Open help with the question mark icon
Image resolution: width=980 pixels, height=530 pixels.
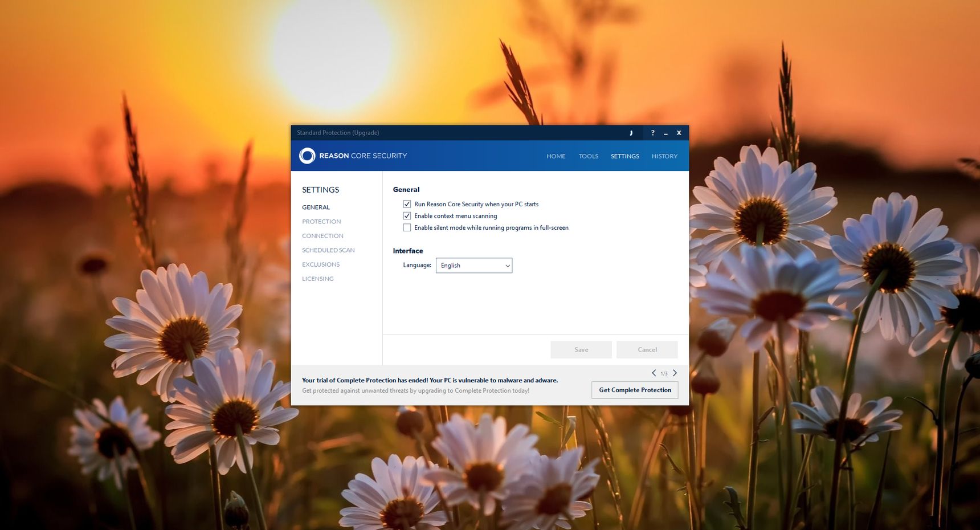click(x=652, y=133)
